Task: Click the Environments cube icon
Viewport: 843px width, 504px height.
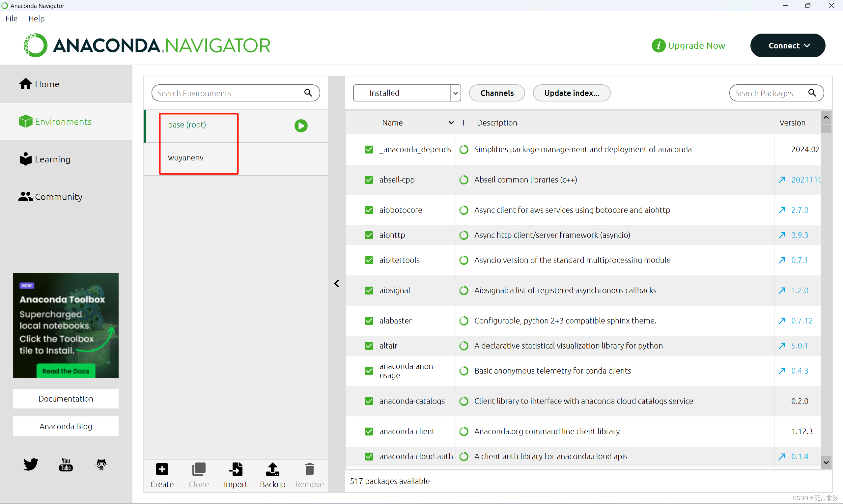Action: tap(25, 121)
